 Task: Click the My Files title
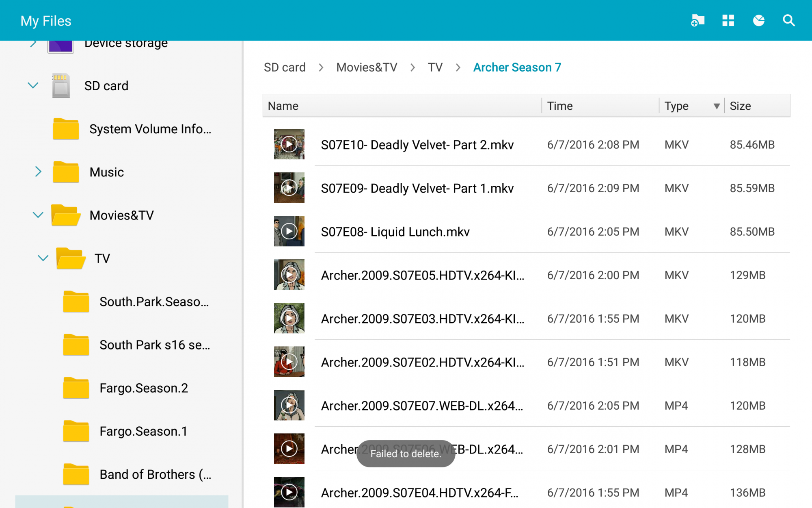[x=46, y=21]
